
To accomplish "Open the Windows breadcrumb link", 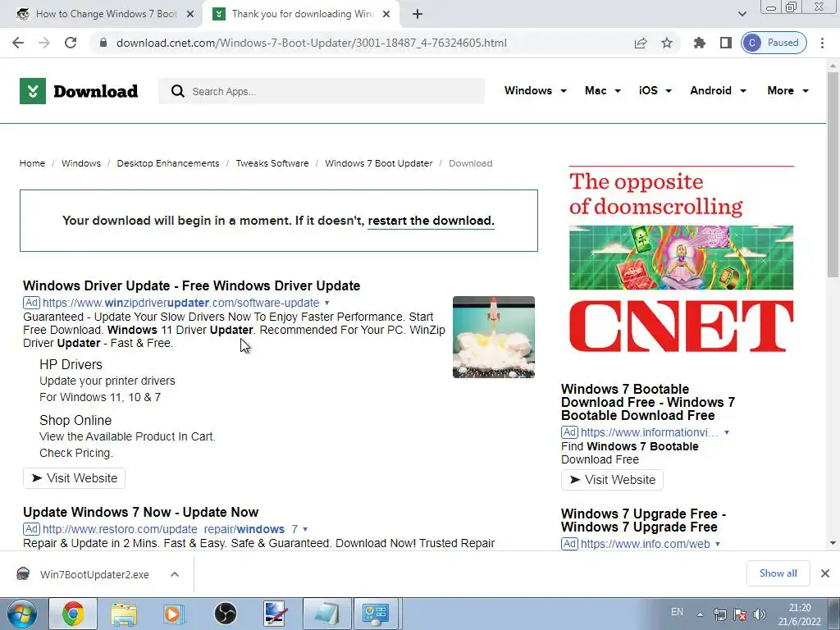I will click(x=81, y=163).
